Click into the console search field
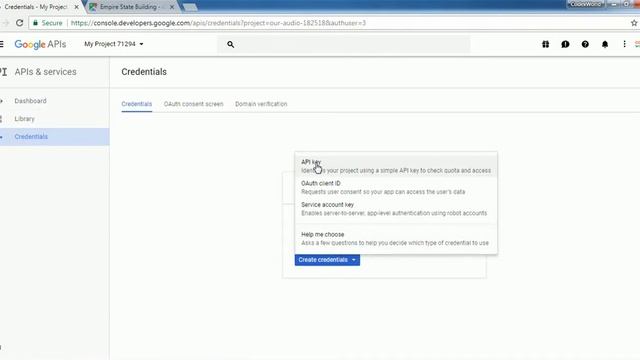 (344, 44)
